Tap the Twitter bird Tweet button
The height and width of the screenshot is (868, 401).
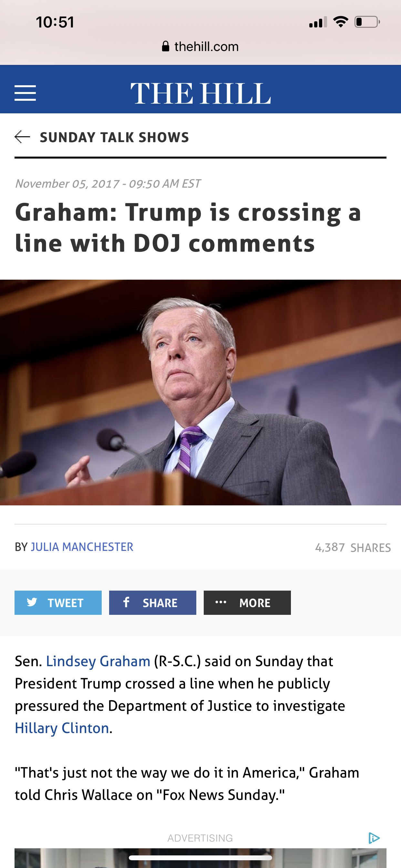[58, 603]
